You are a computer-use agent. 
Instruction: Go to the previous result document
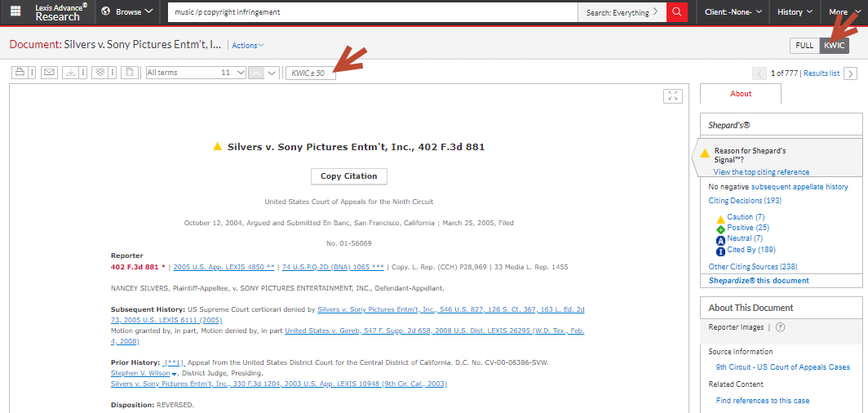pos(759,73)
